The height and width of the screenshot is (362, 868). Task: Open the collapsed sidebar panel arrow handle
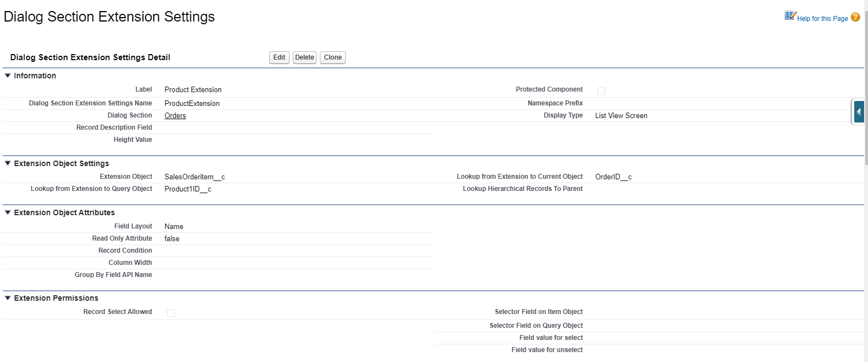click(859, 111)
